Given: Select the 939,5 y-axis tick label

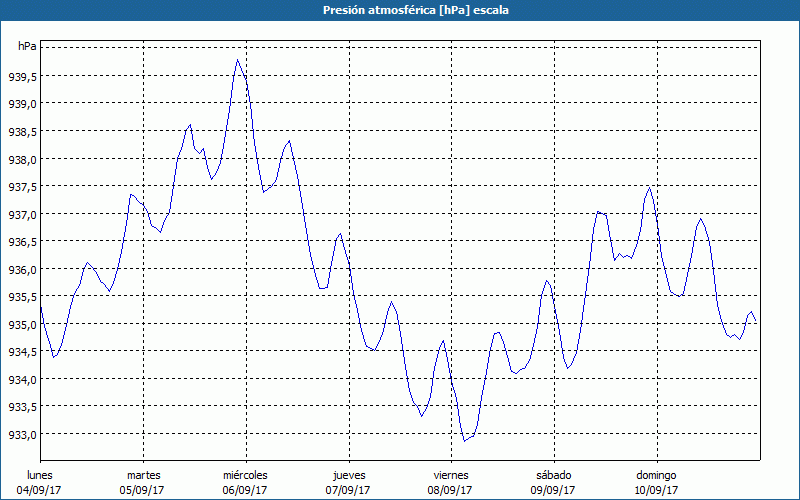Looking at the screenshot, I should (x=23, y=76).
